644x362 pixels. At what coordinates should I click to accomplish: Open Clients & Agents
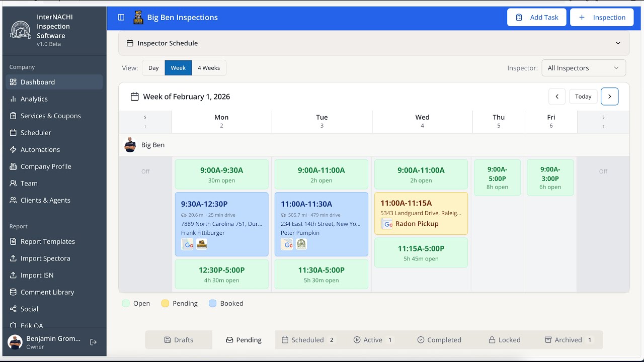pos(54,200)
